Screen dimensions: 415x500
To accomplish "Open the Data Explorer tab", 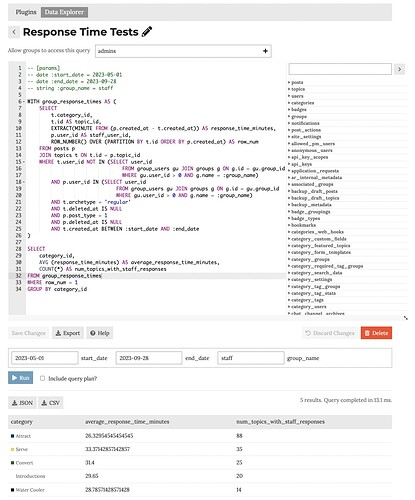I will point(64,12).
